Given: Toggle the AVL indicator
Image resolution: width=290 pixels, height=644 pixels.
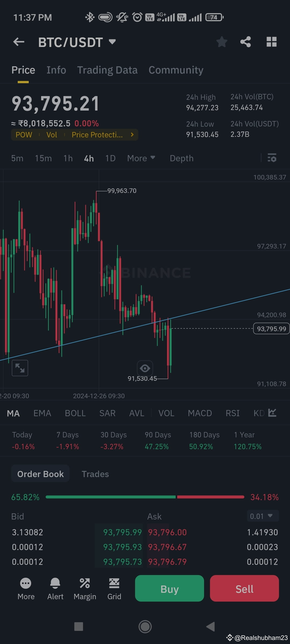Looking at the screenshot, I should pos(137,413).
